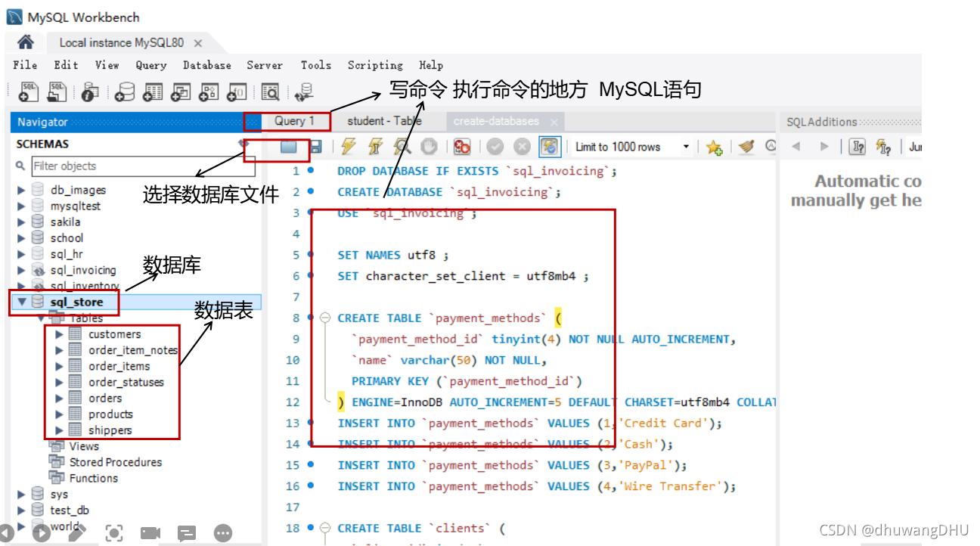This screenshot has width=980, height=546.
Task: Expand the sql_hr schema
Action: point(21,254)
